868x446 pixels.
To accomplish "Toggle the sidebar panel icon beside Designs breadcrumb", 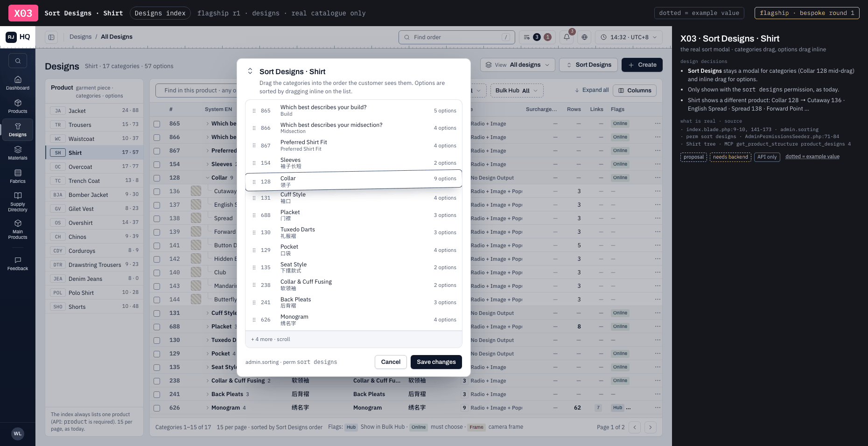I will [x=51, y=37].
